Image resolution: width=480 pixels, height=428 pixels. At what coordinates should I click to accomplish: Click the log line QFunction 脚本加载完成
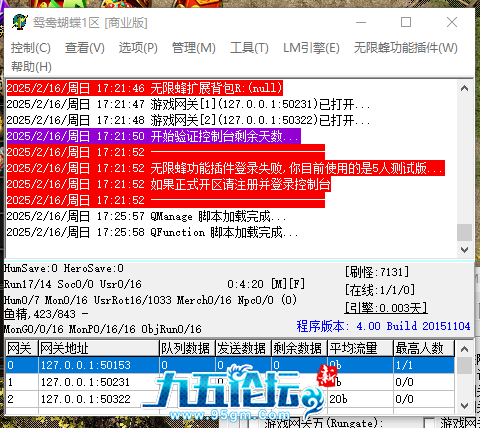(x=152, y=232)
